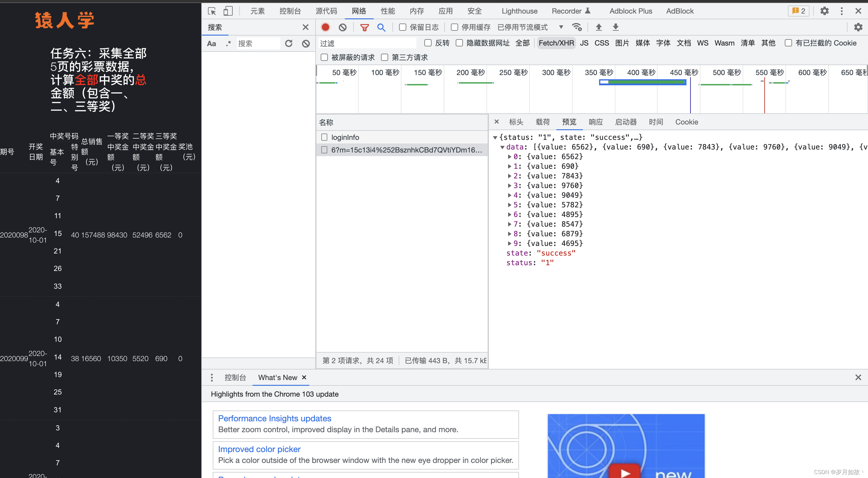The width and height of the screenshot is (868, 478).
Task: Enable the 保留日志 checkbox
Action: pyautogui.click(x=403, y=27)
